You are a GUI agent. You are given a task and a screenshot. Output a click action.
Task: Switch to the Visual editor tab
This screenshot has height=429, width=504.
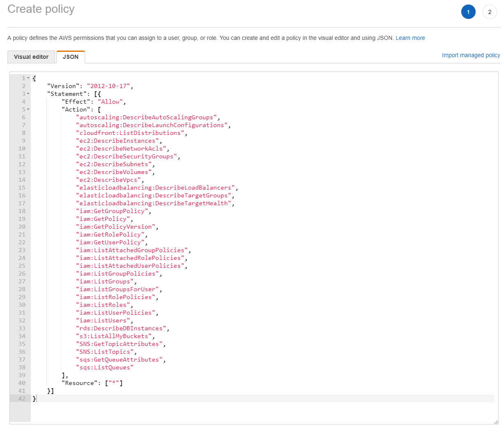(31, 57)
